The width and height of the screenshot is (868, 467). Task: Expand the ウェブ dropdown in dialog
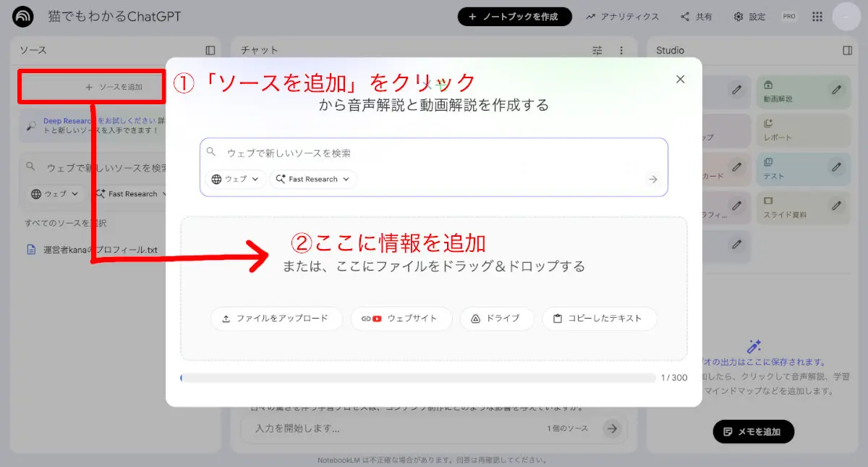click(x=236, y=180)
